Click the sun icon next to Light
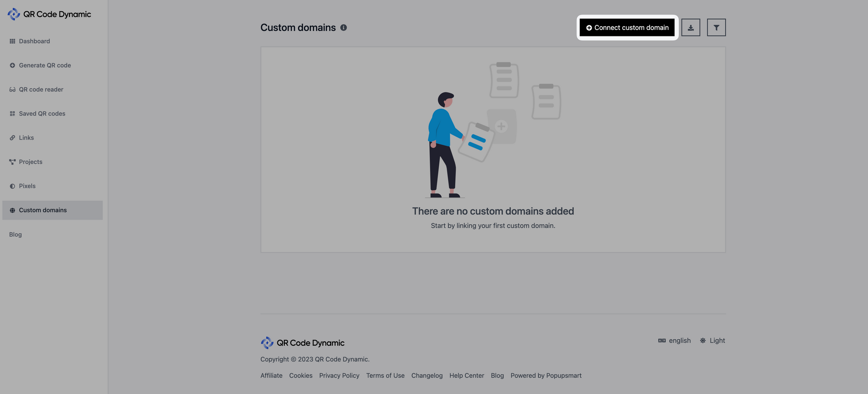The width and height of the screenshot is (868, 394). pos(703,341)
